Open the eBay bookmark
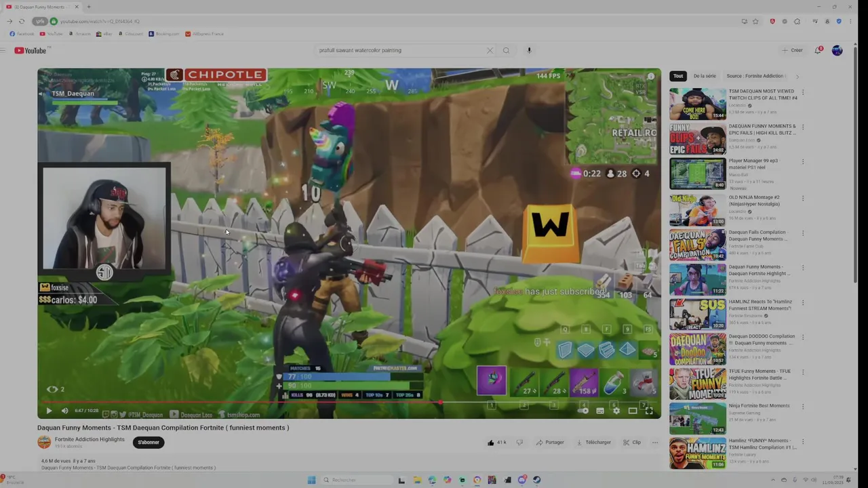 tap(104, 34)
